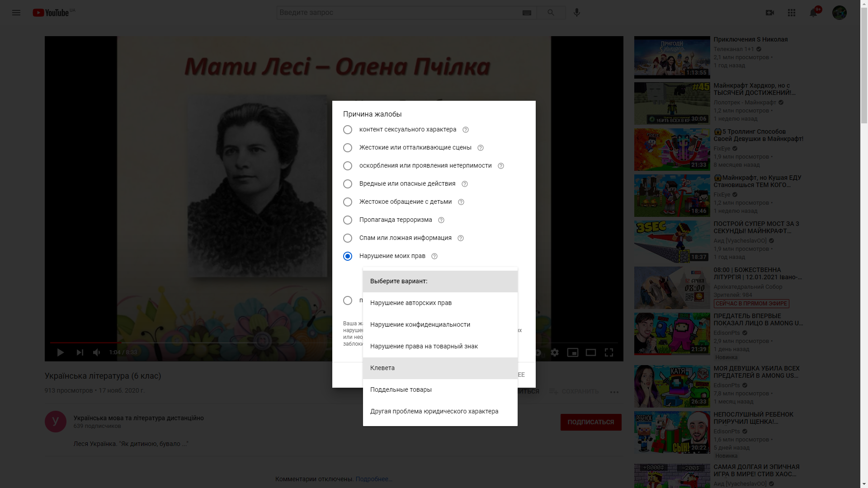Open the notifications bell
Viewport: 868px width, 488px height.
click(813, 13)
